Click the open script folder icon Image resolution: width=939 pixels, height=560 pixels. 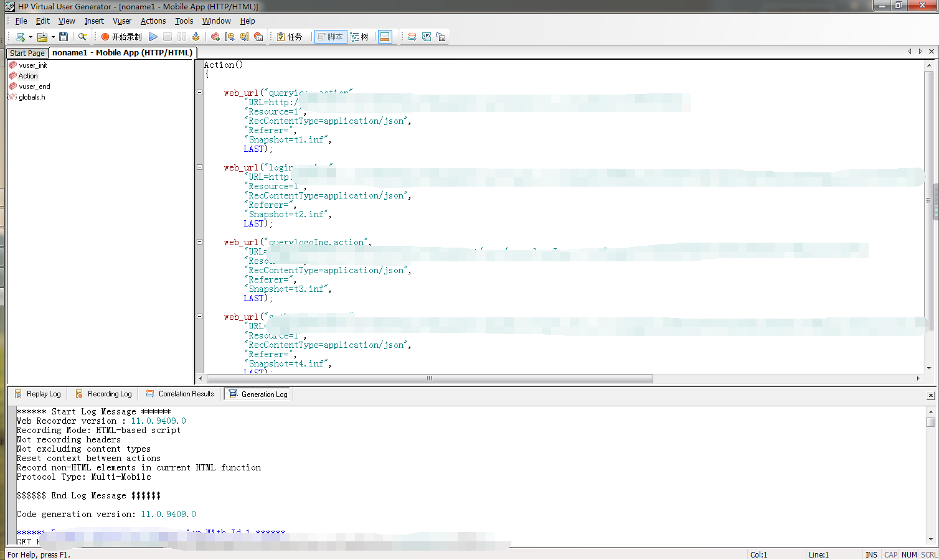[42, 37]
